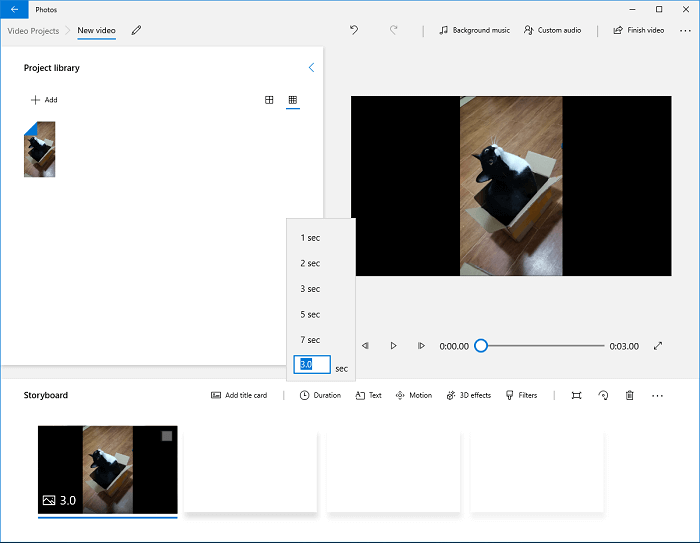Choose 5 sec from duration list
This screenshot has width=700, height=543.
coord(310,314)
